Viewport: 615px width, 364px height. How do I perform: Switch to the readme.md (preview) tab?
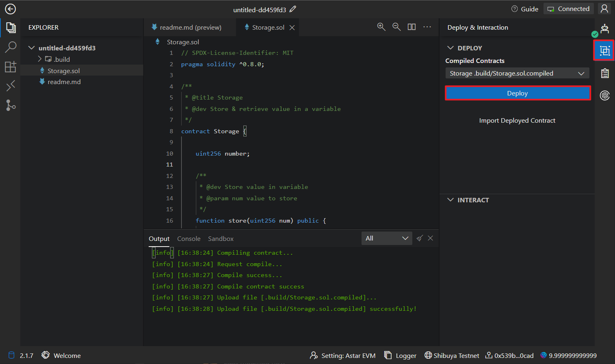click(190, 28)
